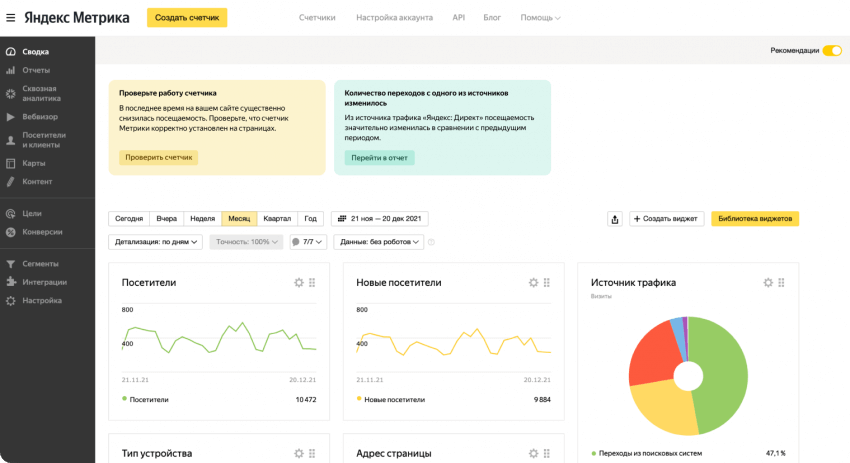The width and height of the screenshot is (850, 463).
Task: Click the Вебвизор play icon in sidebar
Action: click(x=10, y=117)
